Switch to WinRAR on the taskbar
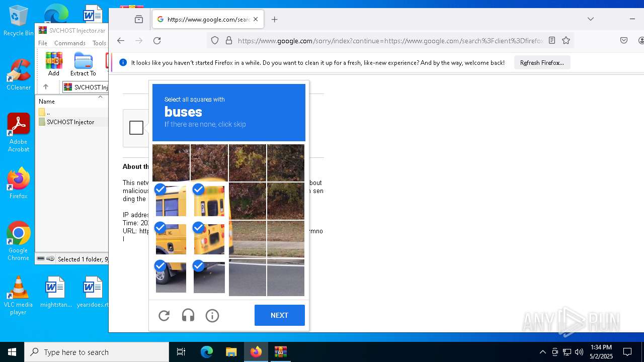The width and height of the screenshot is (644, 362). point(280,352)
